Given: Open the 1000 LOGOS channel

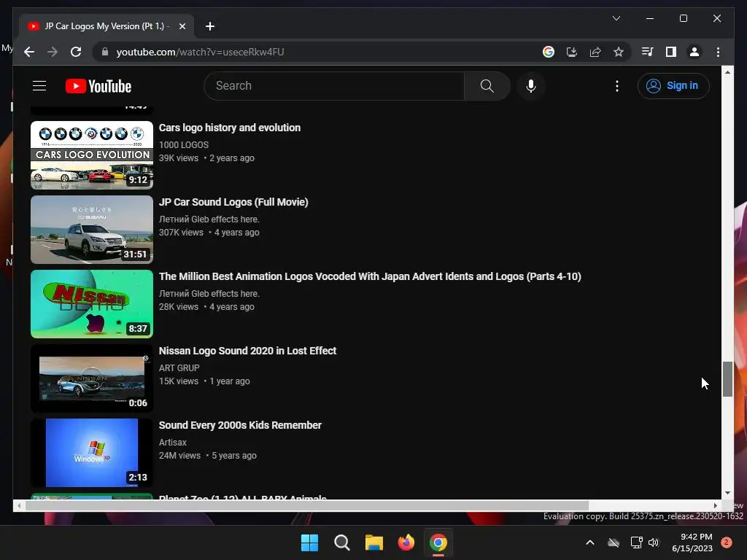Looking at the screenshot, I should [x=184, y=145].
